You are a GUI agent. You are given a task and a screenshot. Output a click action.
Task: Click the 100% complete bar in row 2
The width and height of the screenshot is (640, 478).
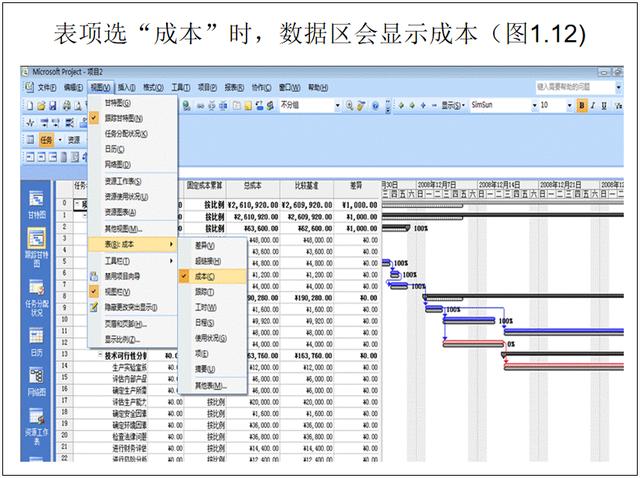click(396, 228)
